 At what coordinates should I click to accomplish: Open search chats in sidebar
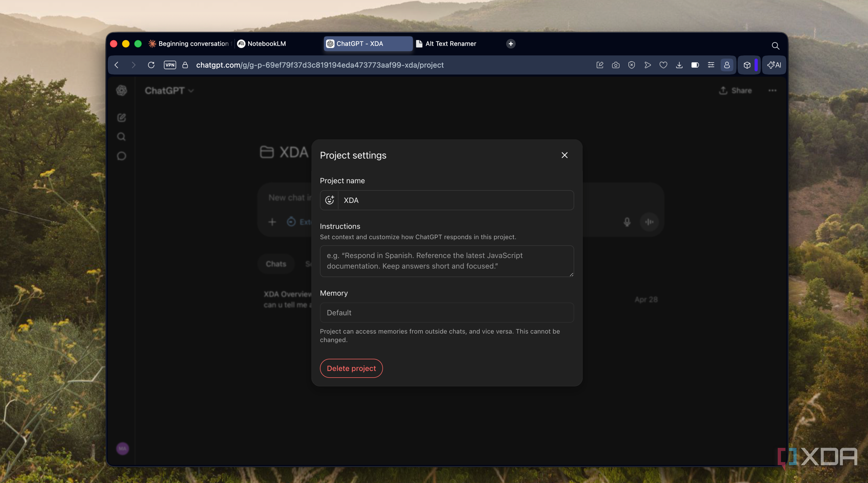pos(121,137)
